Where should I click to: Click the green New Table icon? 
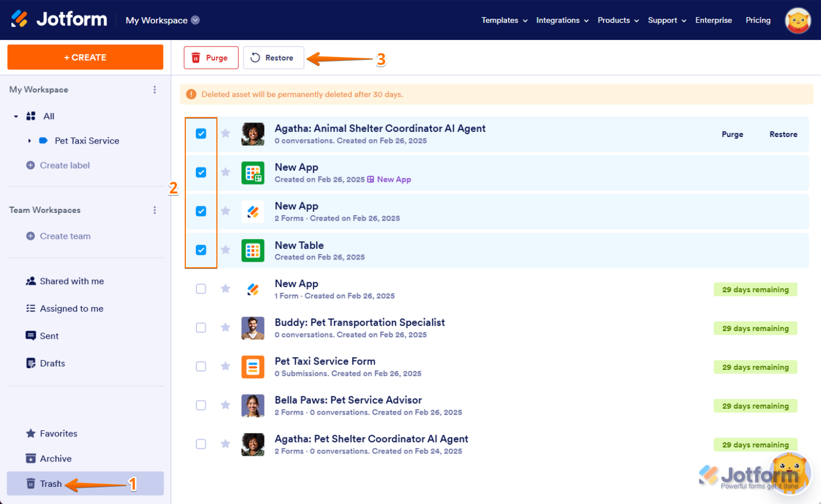[x=253, y=251]
